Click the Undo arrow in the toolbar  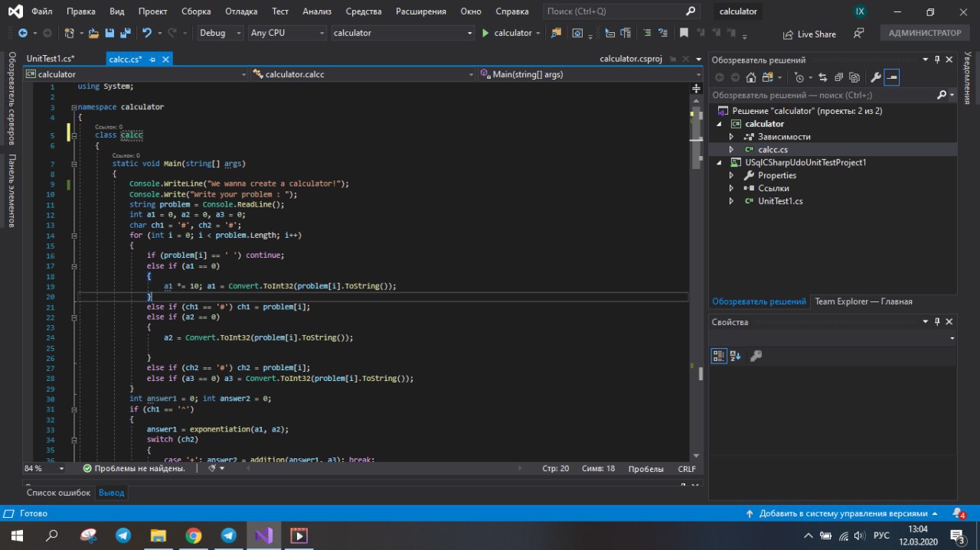click(x=146, y=33)
